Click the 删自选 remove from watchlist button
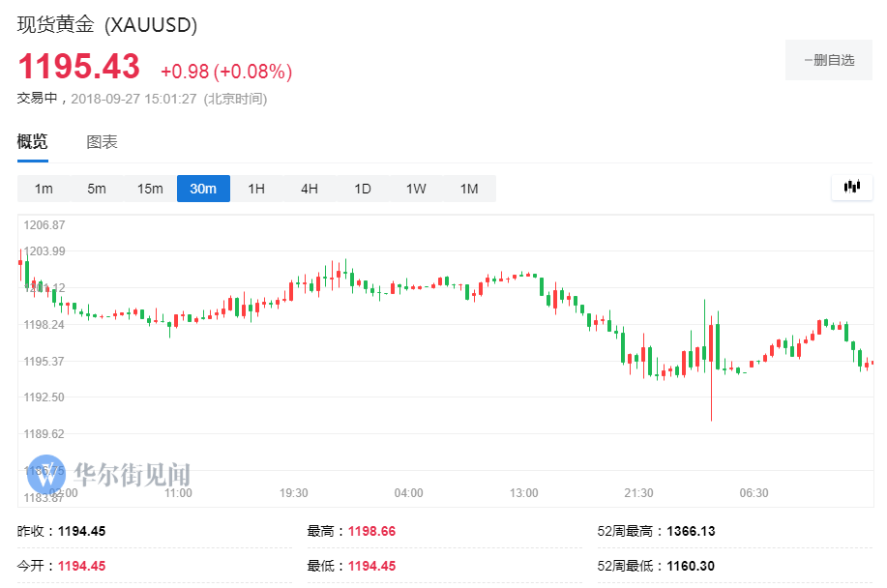Image resolution: width=887 pixels, height=588 pixels. pos(829,60)
